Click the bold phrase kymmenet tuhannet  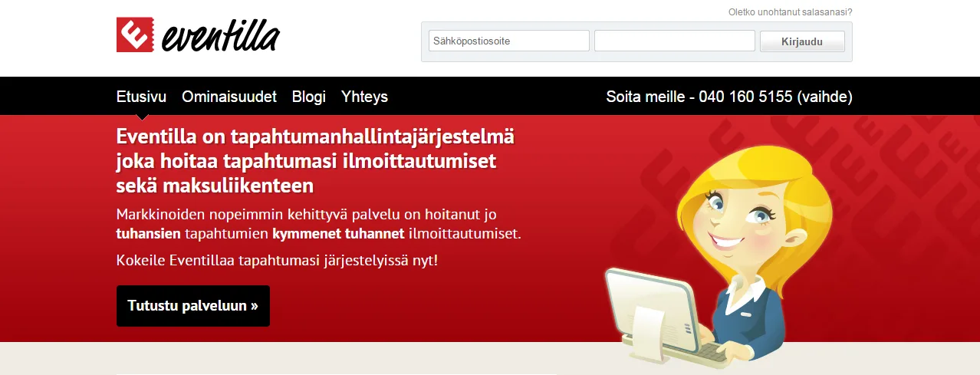pos(338,233)
